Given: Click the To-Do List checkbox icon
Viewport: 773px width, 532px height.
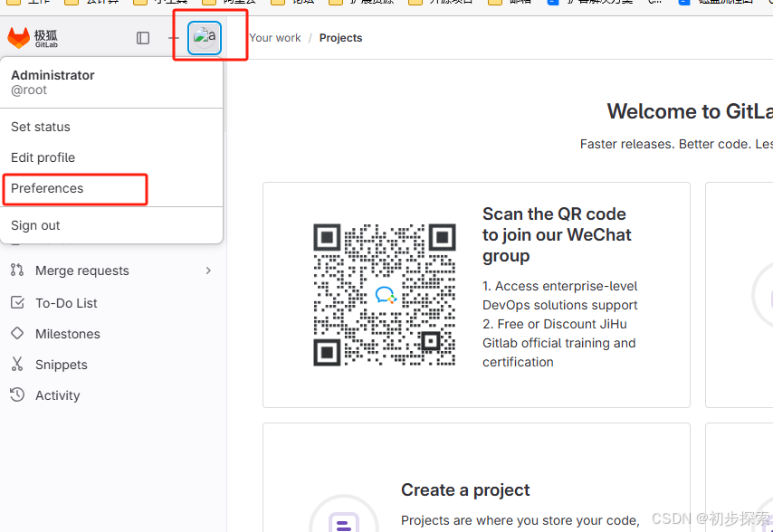Looking at the screenshot, I should pos(17,302).
